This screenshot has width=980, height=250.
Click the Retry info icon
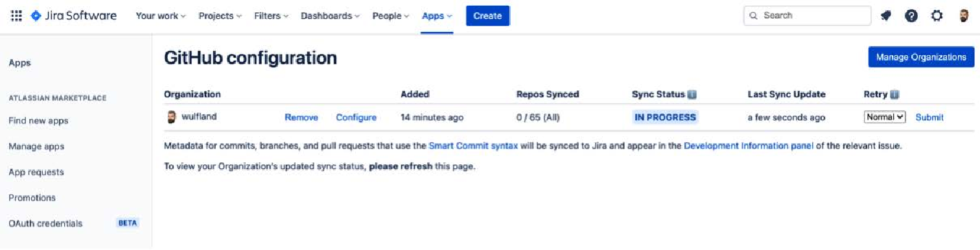click(894, 94)
